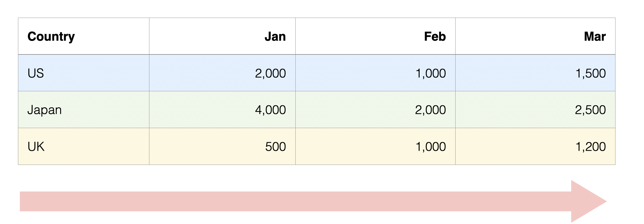
Task: Click the pink right-pointing arrow shape
Action: (310, 201)
